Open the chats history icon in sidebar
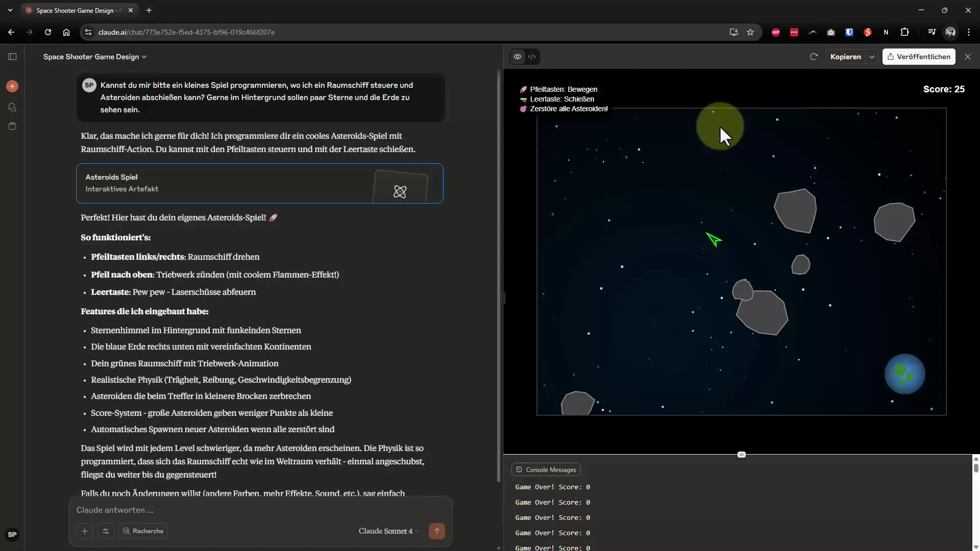 point(12,107)
